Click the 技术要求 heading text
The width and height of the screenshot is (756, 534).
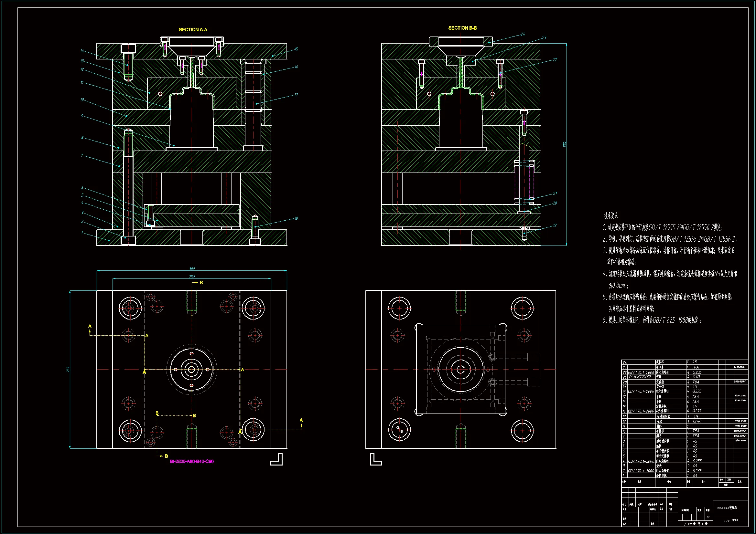coord(611,216)
